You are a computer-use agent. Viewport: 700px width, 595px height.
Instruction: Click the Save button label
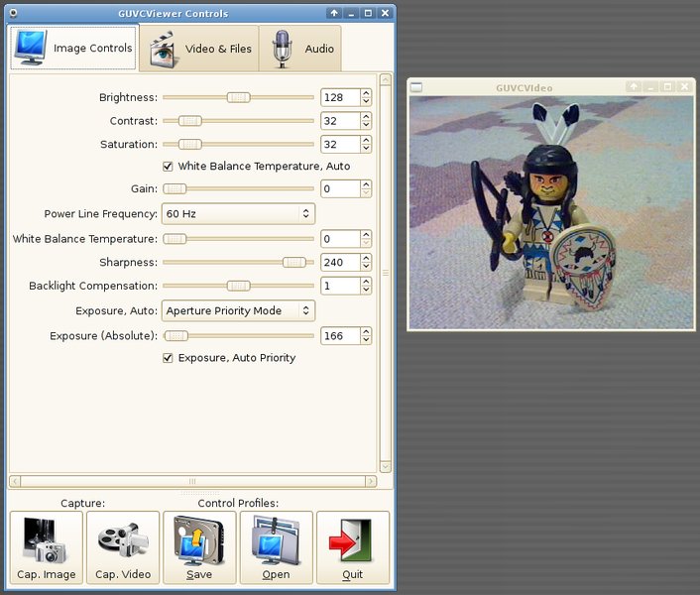199,574
